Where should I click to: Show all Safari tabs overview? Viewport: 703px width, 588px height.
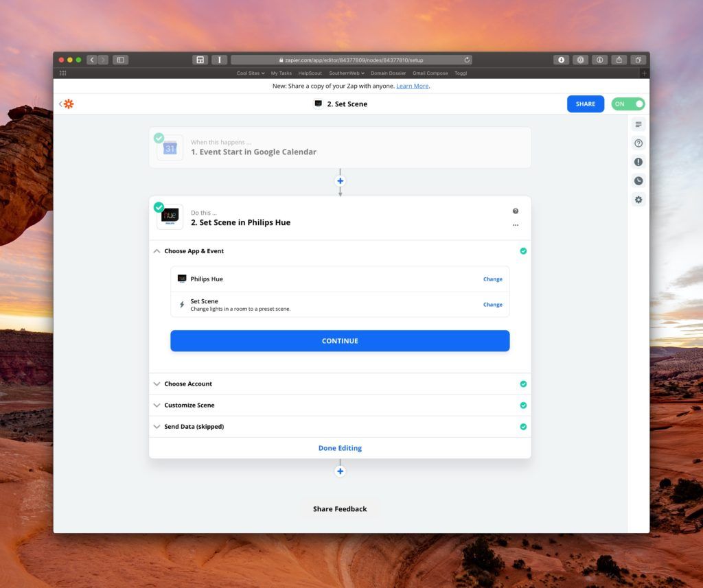(x=638, y=60)
